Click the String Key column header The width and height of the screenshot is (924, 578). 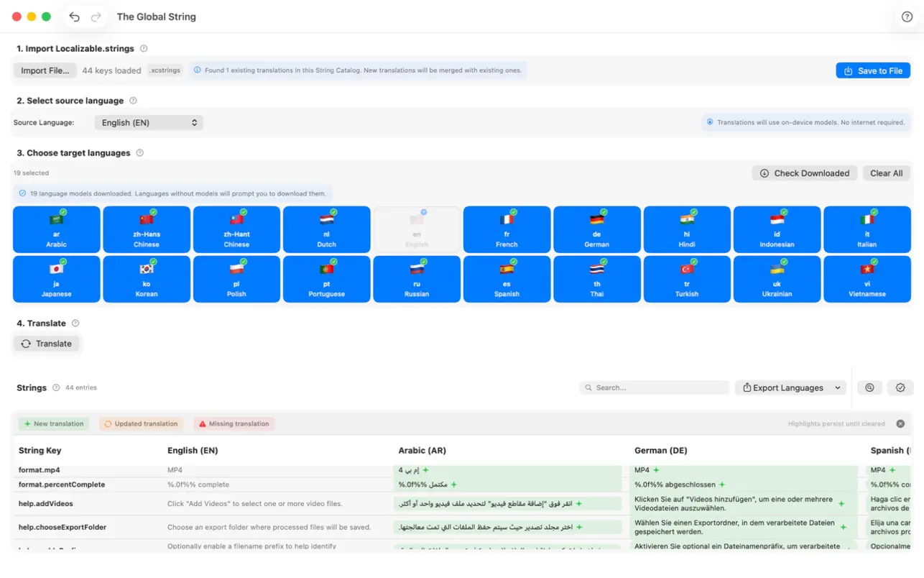coord(40,451)
